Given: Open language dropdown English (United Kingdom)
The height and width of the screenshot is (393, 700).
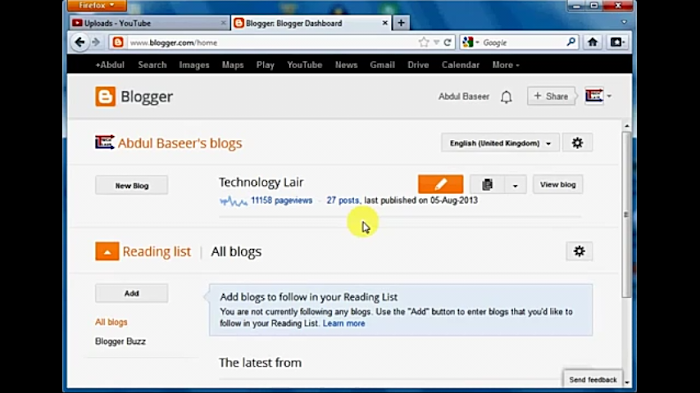Looking at the screenshot, I should tap(500, 143).
